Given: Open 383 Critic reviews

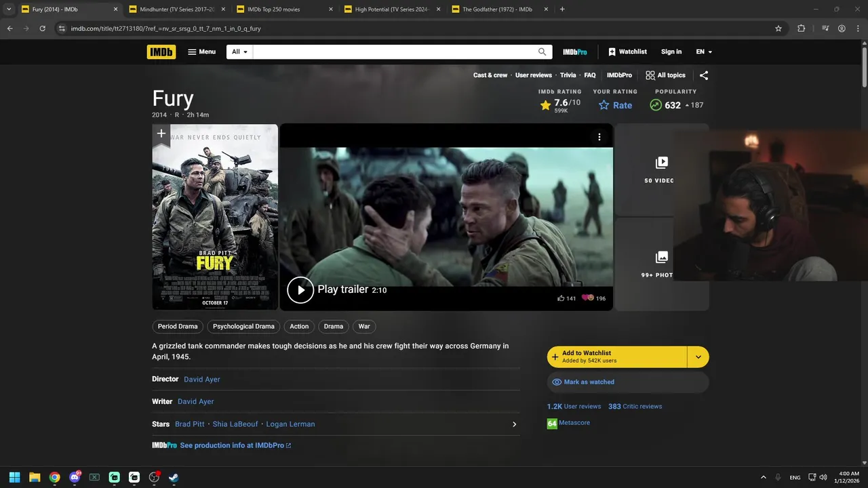Looking at the screenshot, I should tap(635, 407).
